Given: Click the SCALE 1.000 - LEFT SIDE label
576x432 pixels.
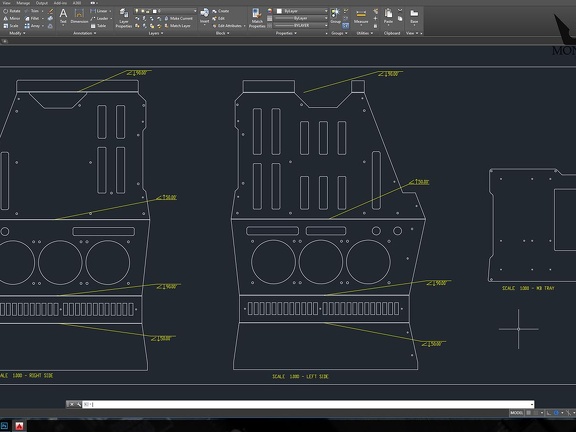Looking at the screenshot, I should pyautogui.click(x=300, y=377).
